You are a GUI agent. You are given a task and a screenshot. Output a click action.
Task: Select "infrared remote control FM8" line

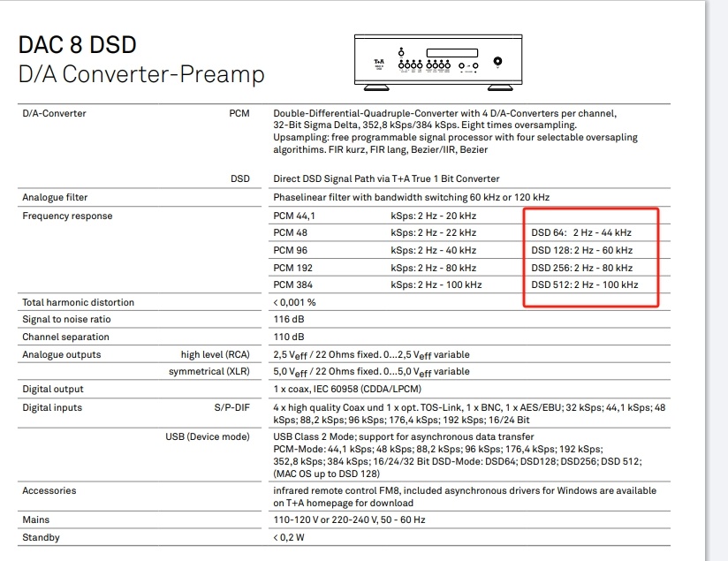tap(465, 491)
